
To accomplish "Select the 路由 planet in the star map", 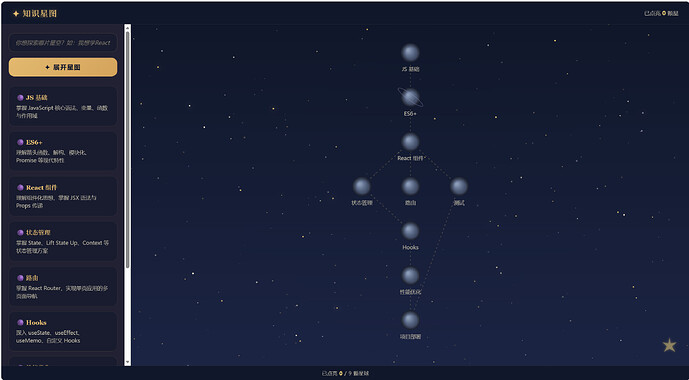I will [410, 186].
